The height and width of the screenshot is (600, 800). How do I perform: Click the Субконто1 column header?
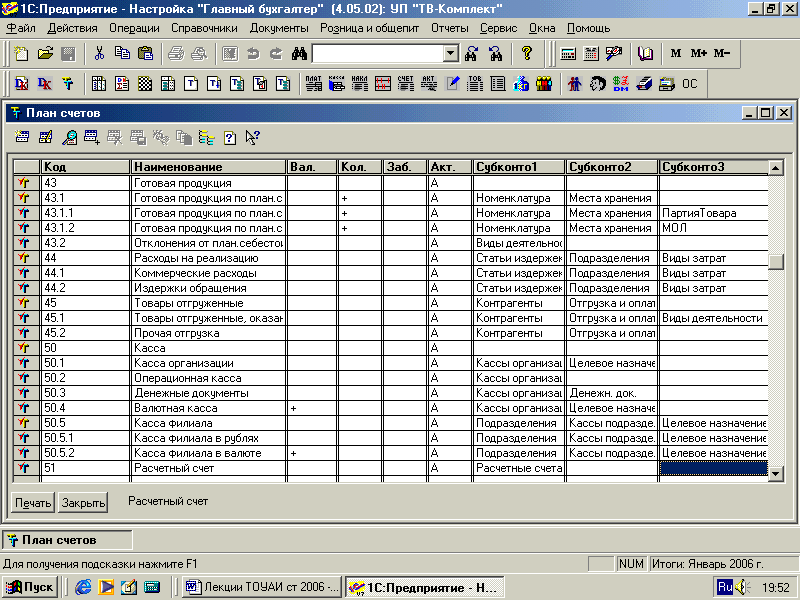point(519,167)
